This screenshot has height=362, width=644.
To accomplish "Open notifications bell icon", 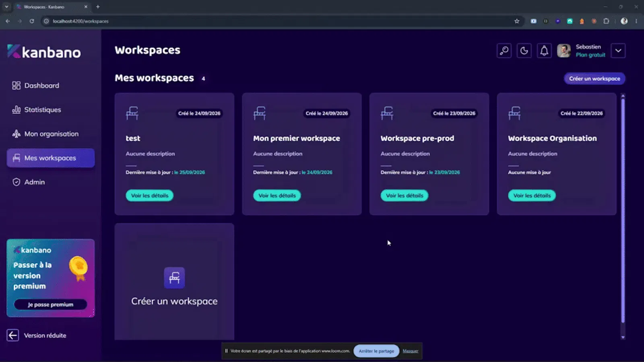I will coord(544,51).
